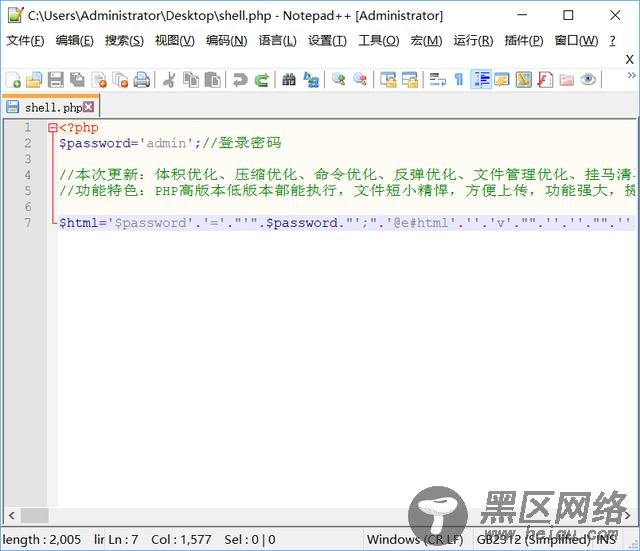640x551 pixels.
Task: Close all documents via toolbar
Action: click(120, 80)
